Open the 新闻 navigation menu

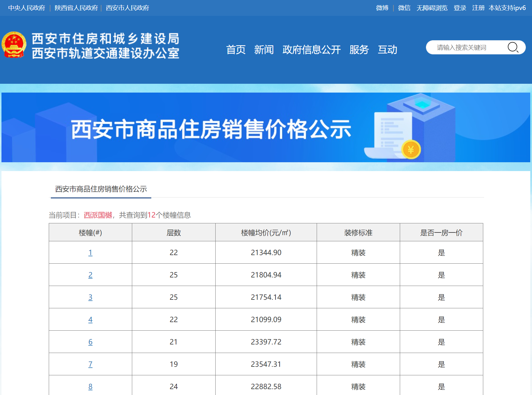click(264, 50)
